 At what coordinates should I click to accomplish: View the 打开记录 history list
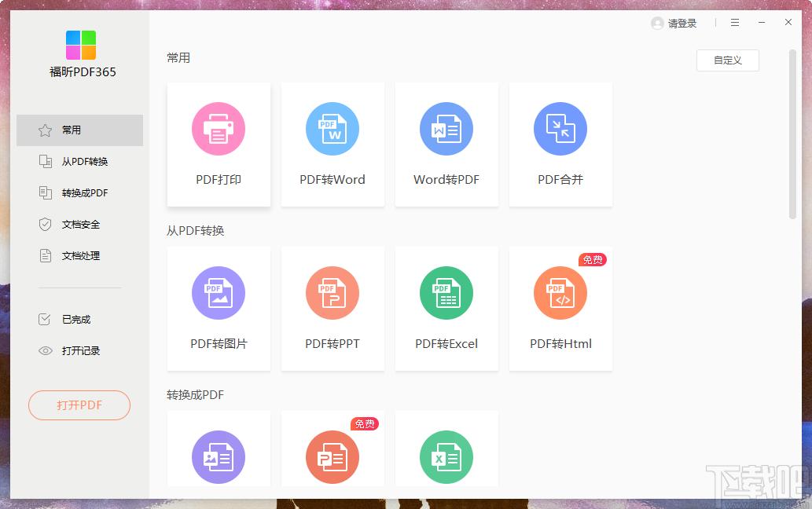coord(79,350)
